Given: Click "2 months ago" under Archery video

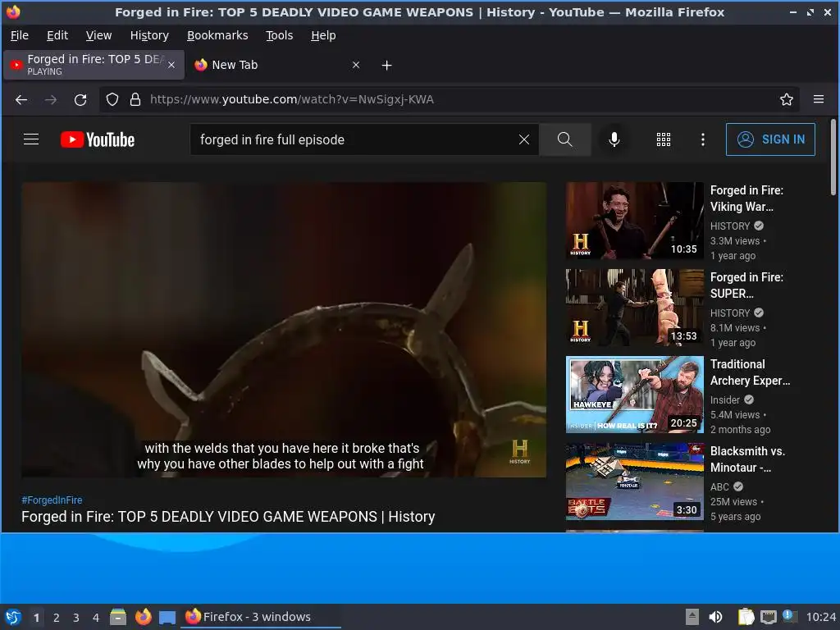Looking at the screenshot, I should pyautogui.click(x=741, y=430).
